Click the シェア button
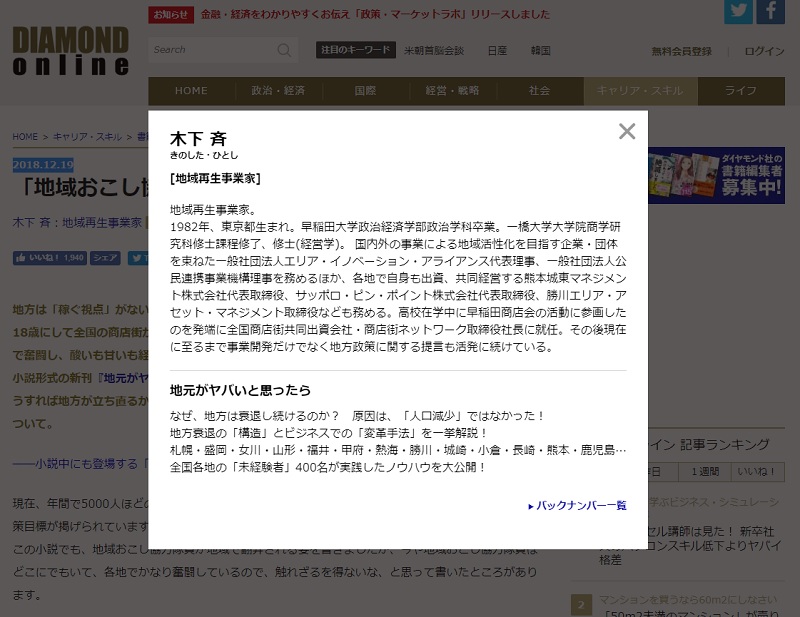800x617 pixels. (105, 258)
